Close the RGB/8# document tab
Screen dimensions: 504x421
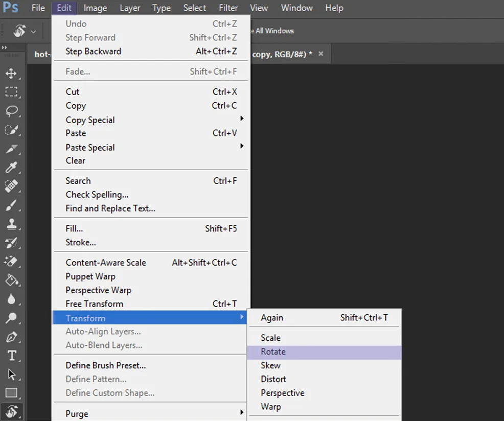(x=321, y=54)
